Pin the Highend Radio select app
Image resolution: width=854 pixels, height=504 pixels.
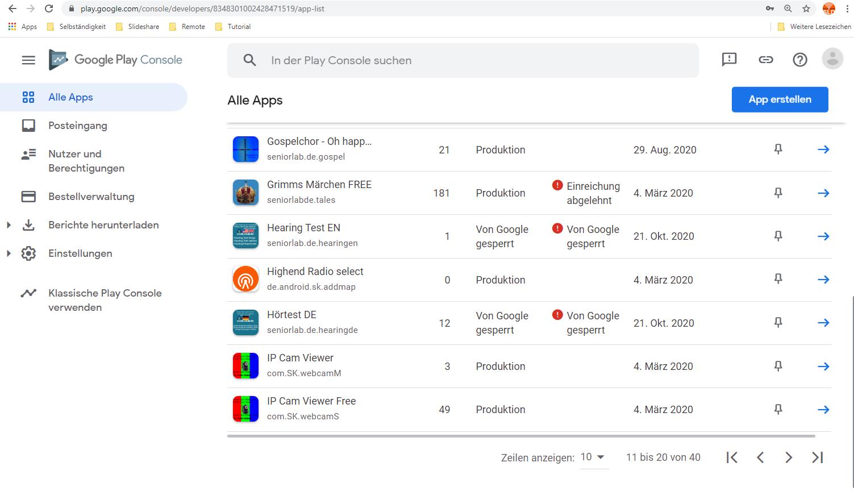pyautogui.click(x=778, y=279)
